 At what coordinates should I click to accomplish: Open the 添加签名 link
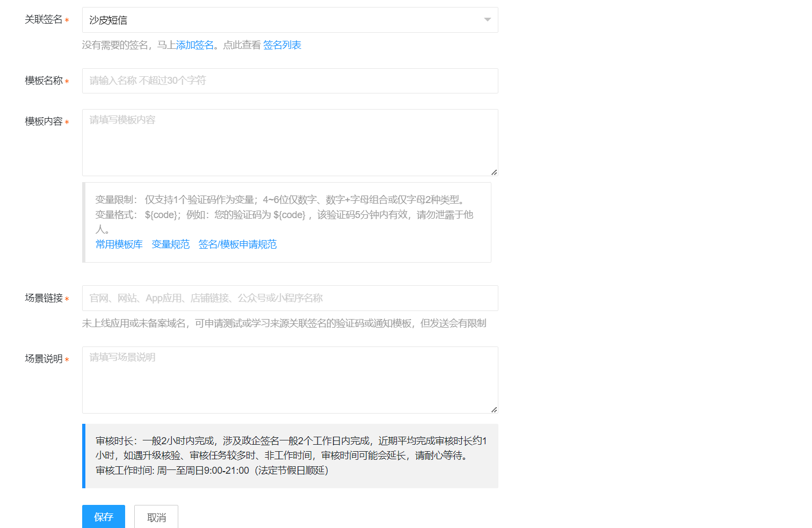195,45
